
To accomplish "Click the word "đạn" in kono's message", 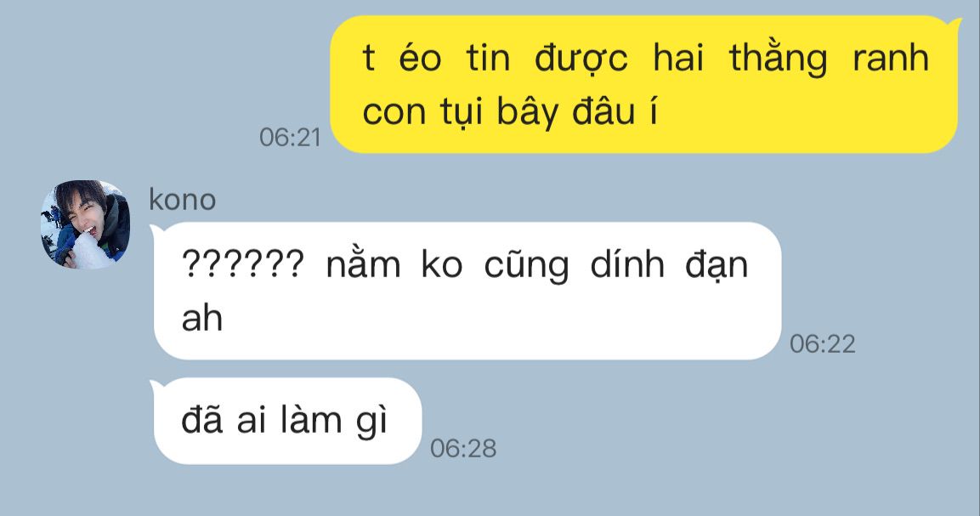I will [717, 266].
